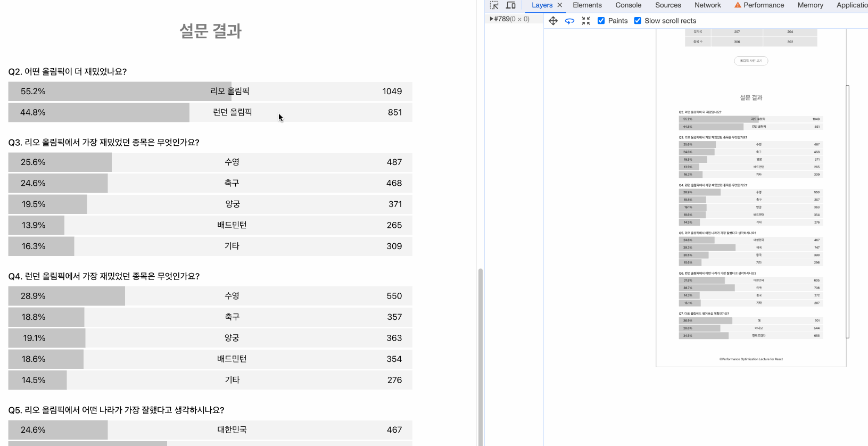Open the Sources tab

point(668,5)
